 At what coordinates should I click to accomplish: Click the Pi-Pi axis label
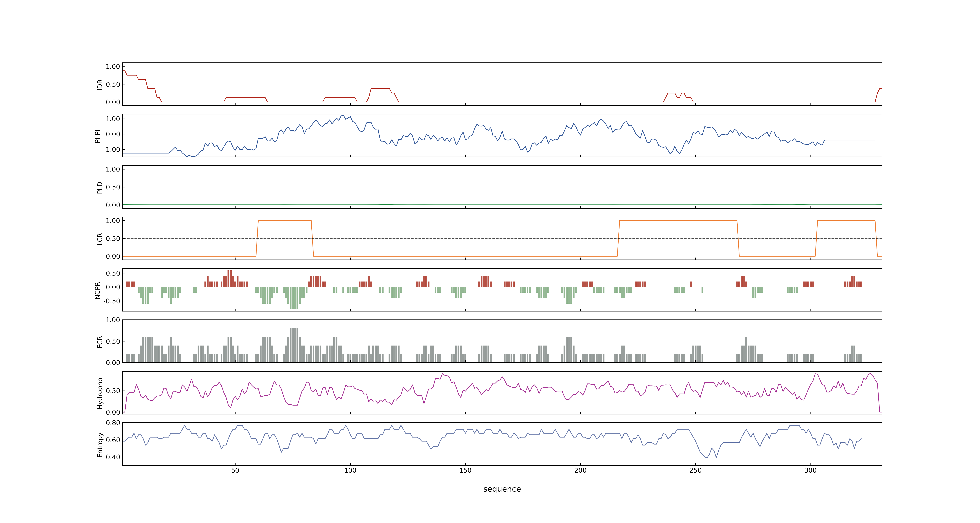click(x=97, y=136)
